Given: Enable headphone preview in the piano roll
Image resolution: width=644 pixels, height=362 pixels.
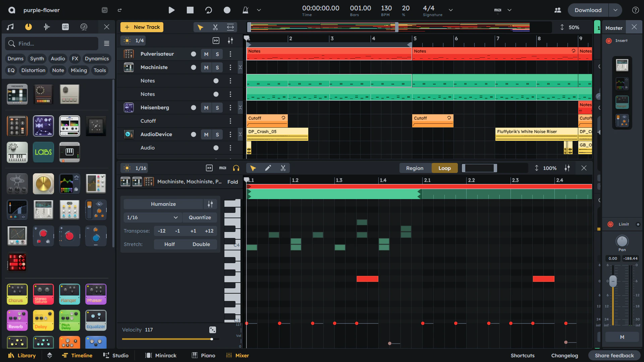Looking at the screenshot, I should 236,168.
